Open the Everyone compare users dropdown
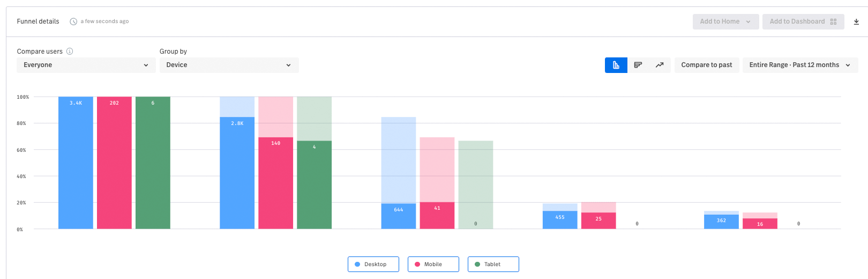The image size is (868, 279). [x=86, y=65]
